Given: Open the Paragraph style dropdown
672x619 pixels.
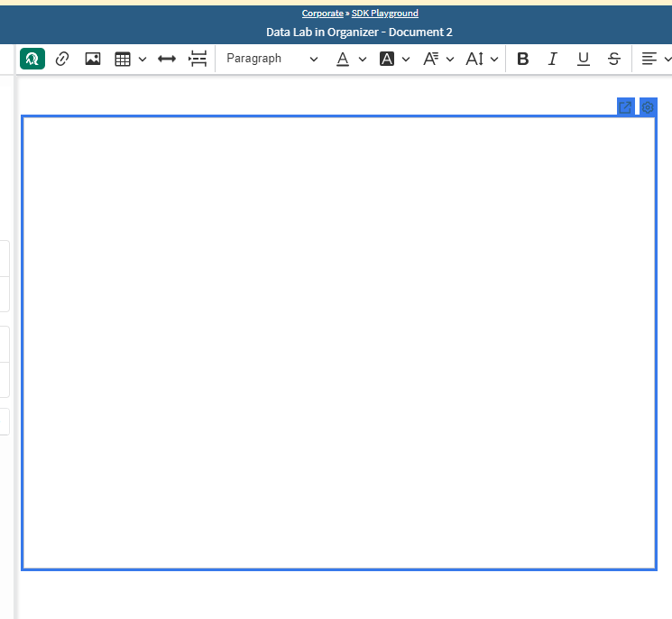Looking at the screenshot, I should tap(272, 59).
